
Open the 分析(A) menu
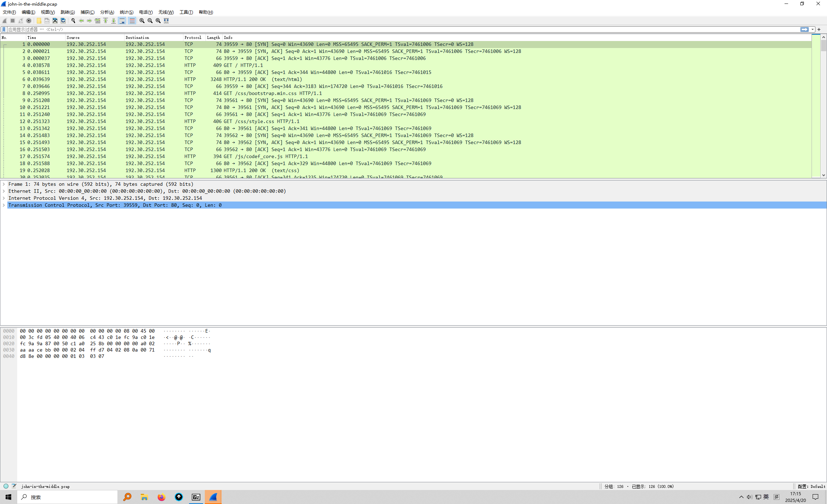click(107, 12)
